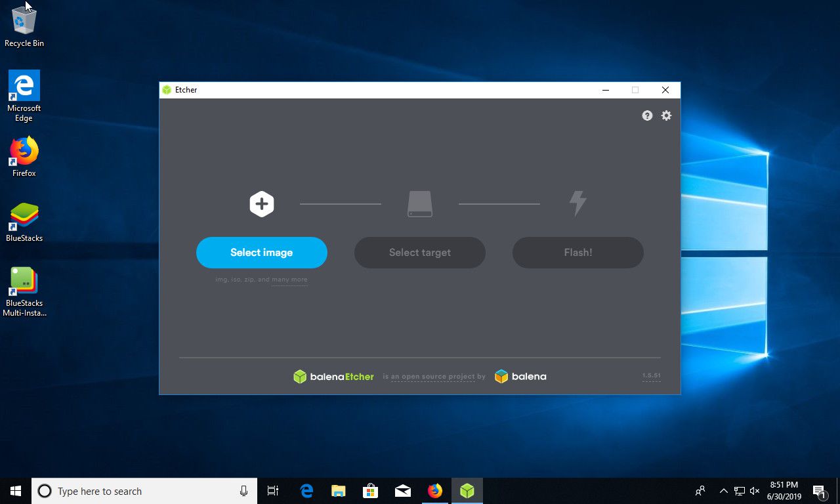Expand hidden system tray icons

[x=724, y=491]
